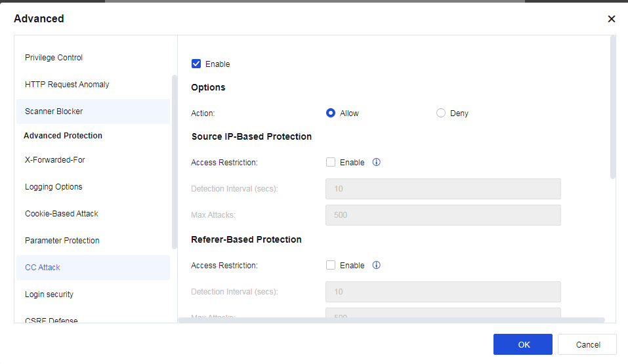Enable Source IP-Based Access Restriction checkbox
This screenshot has height=364, width=628.
click(x=331, y=162)
